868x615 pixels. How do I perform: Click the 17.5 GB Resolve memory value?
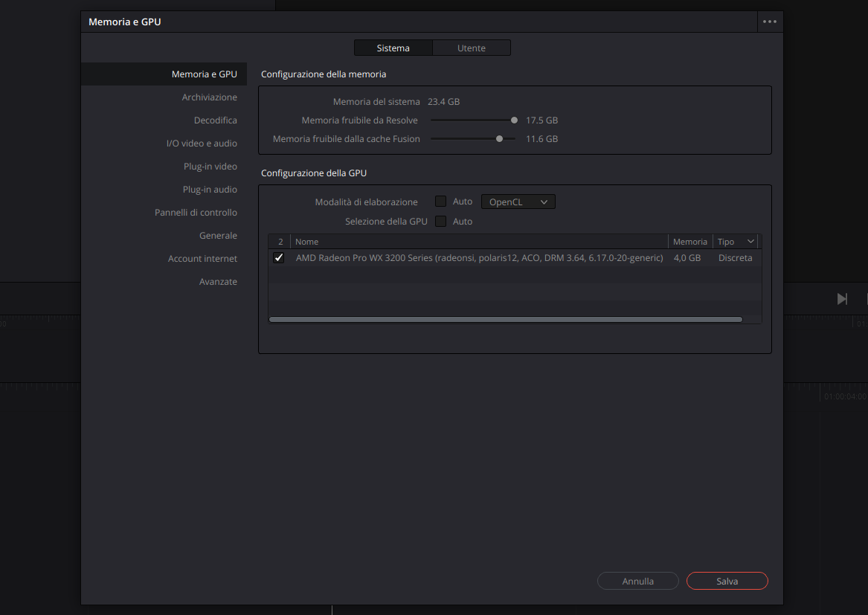click(x=541, y=120)
